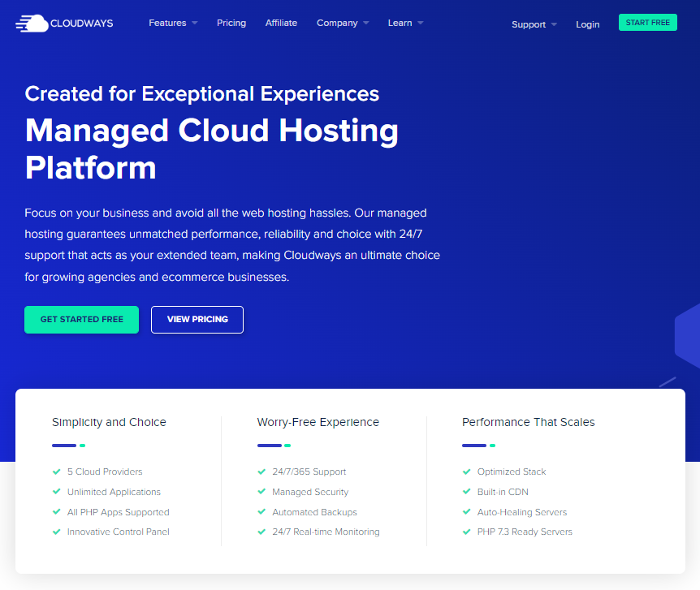Click the checkmark beside Automated Backups
The height and width of the screenshot is (590, 700).
[x=261, y=511]
